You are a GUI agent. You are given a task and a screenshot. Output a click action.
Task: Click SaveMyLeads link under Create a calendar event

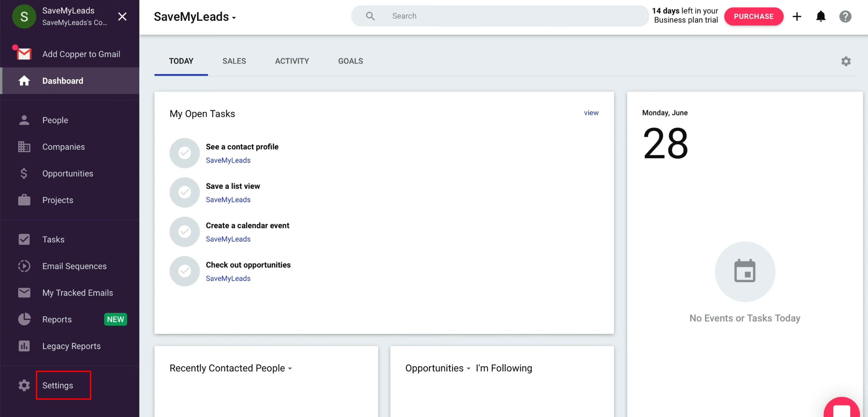click(x=228, y=239)
